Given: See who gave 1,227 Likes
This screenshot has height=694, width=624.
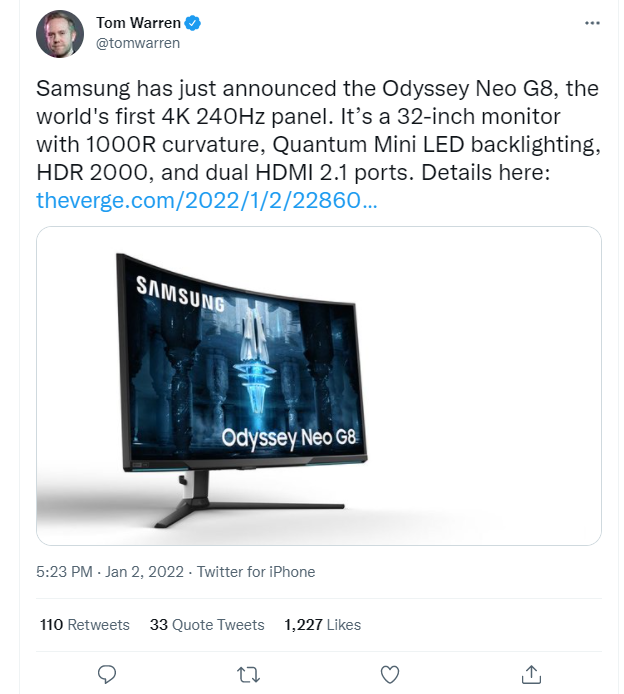Looking at the screenshot, I should click(322, 625).
